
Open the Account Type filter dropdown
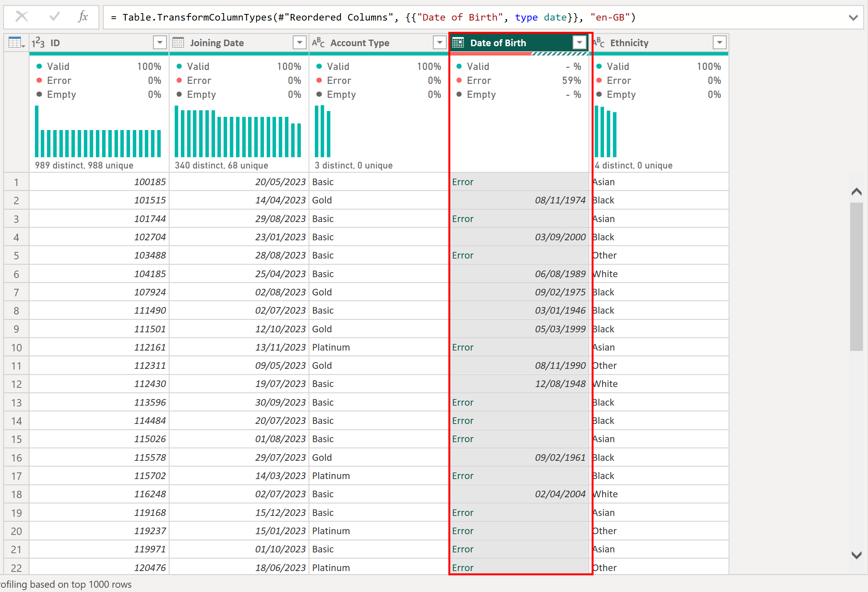click(x=439, y=42)
